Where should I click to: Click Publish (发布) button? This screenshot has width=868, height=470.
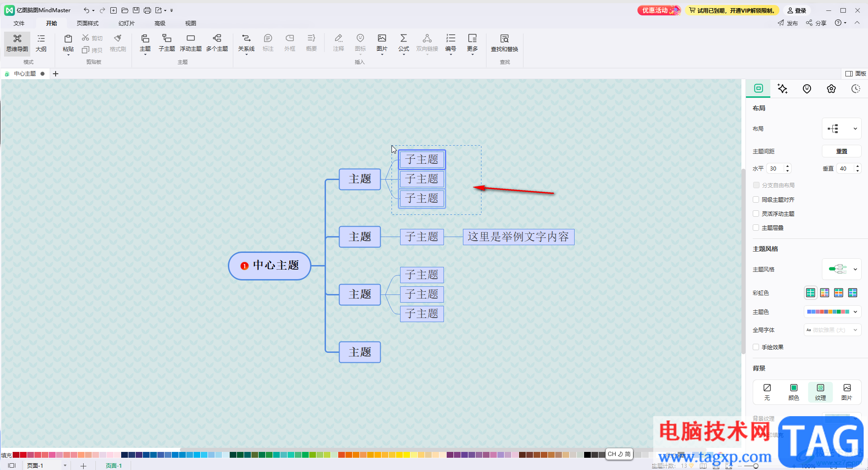click(788, 23)
